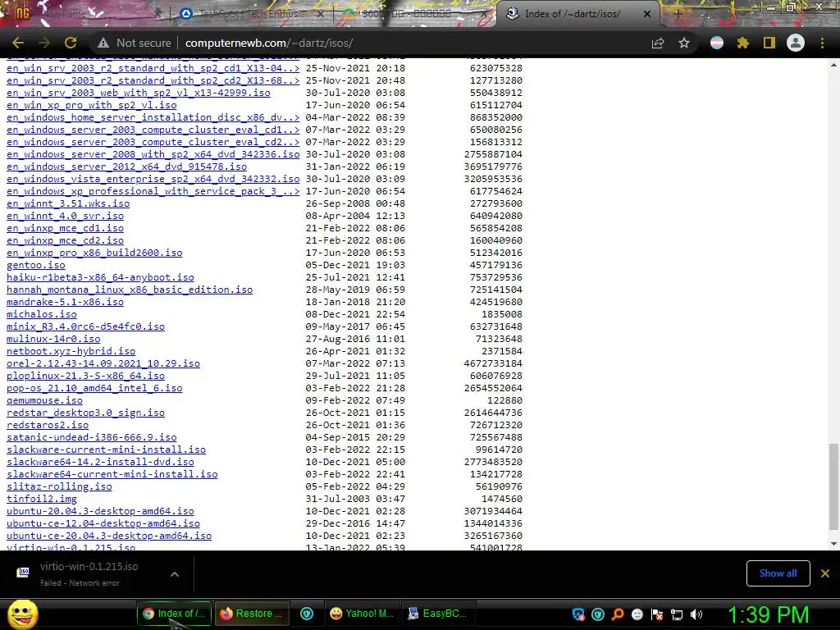Open the Chrome profile avatar
The image size is (840, 630).
796,43
